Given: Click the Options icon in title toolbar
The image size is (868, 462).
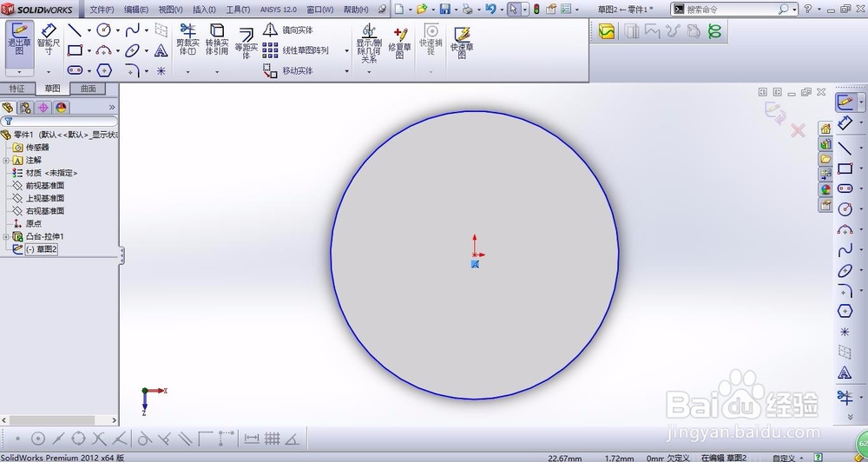Looking at the screenshot, I should coord(566,9).
